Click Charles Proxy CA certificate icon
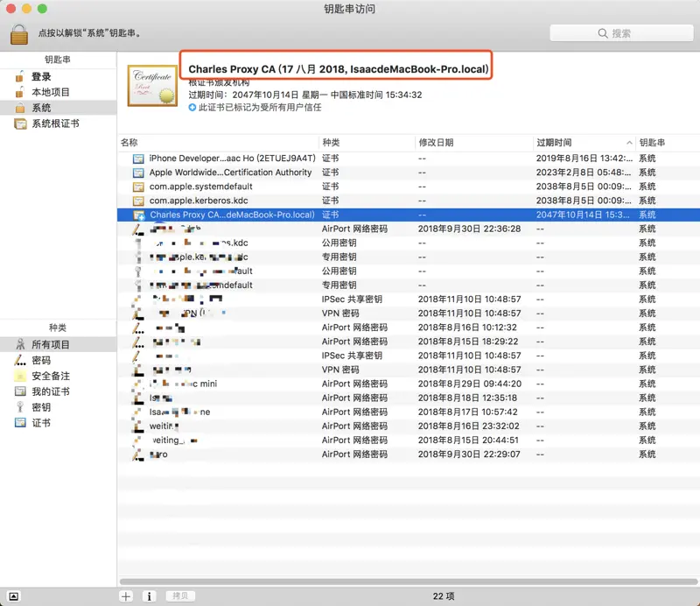 tap(139, 215)
